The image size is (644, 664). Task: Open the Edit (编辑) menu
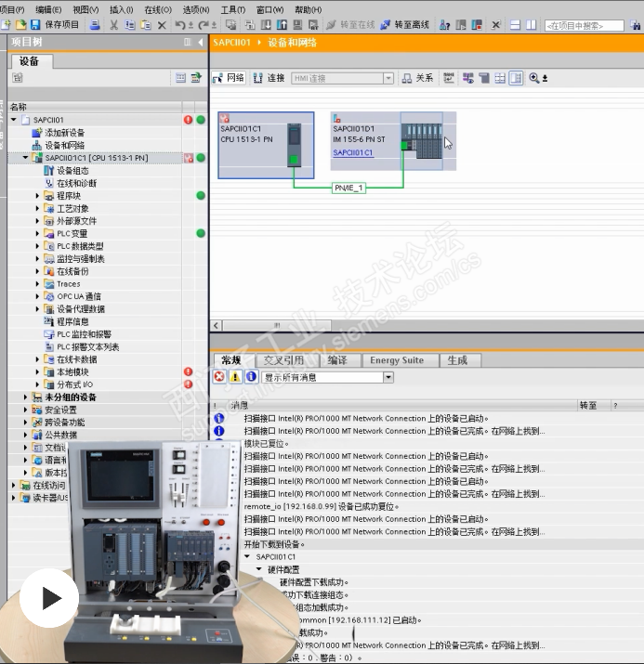(x=48, y=9)
